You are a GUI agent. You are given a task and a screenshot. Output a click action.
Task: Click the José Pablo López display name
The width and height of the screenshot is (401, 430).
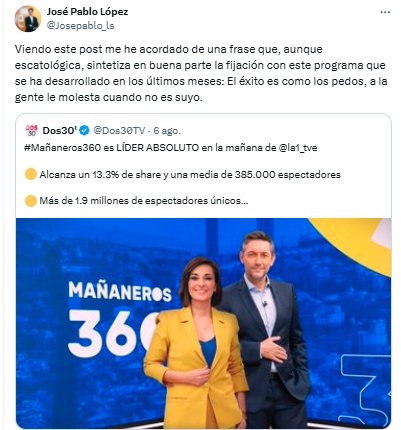pos(87,12)
